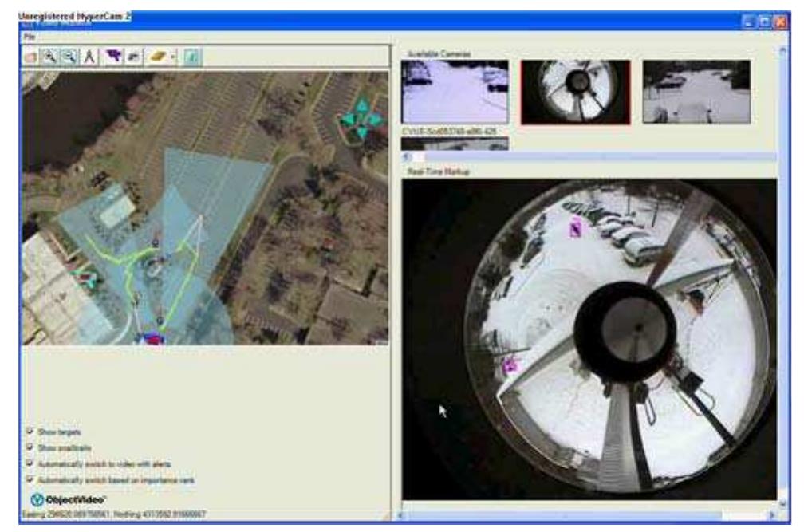This screenshot has height=532, width=804.
Task: Select the compass measure tool
Action: [89, 57]
